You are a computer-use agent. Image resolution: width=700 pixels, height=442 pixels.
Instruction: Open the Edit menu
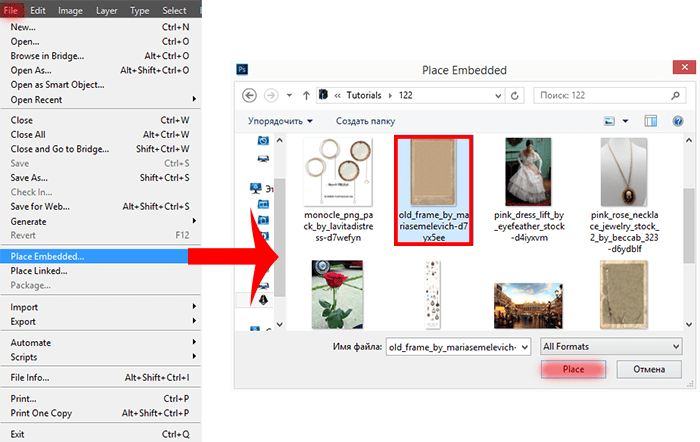pos(38,10)
